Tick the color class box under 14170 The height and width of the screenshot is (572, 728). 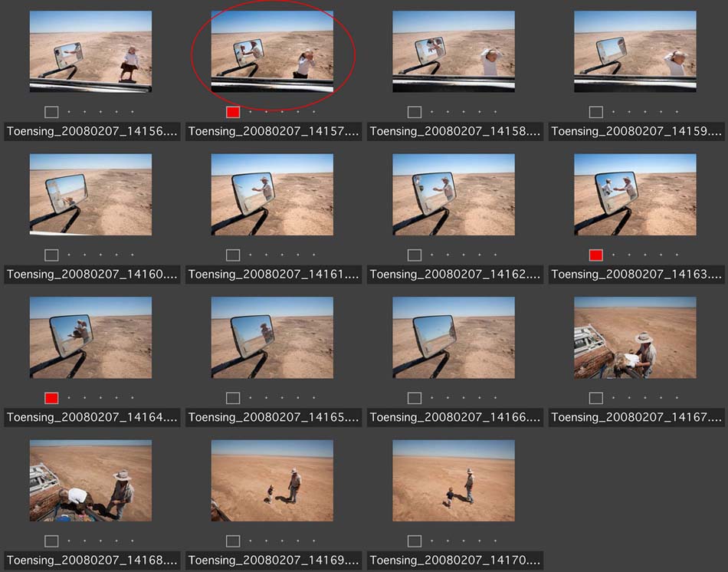coord(415,541)
